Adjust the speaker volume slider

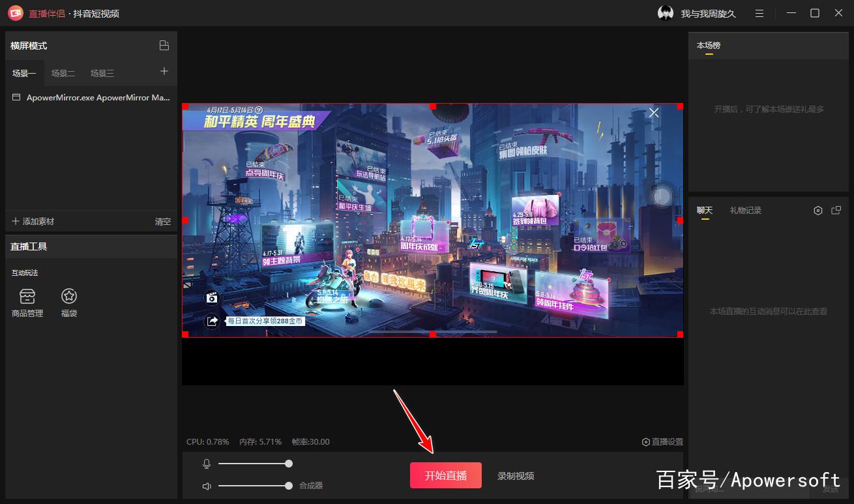pos(255,486)
